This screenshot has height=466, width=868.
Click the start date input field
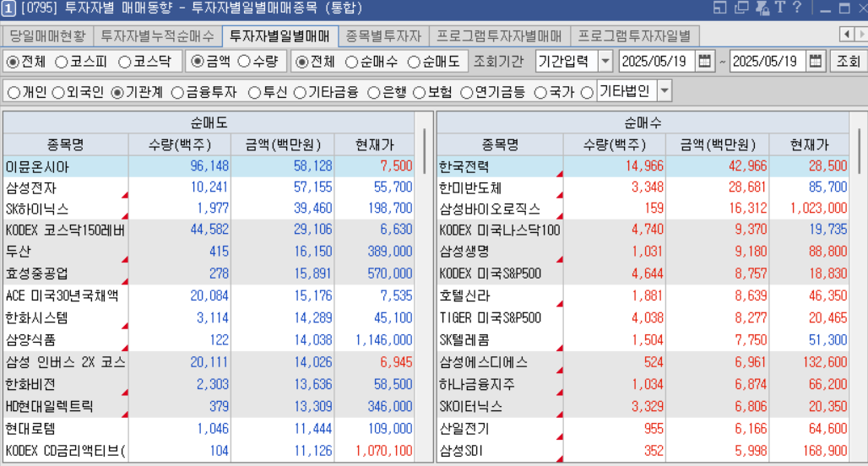657,62
